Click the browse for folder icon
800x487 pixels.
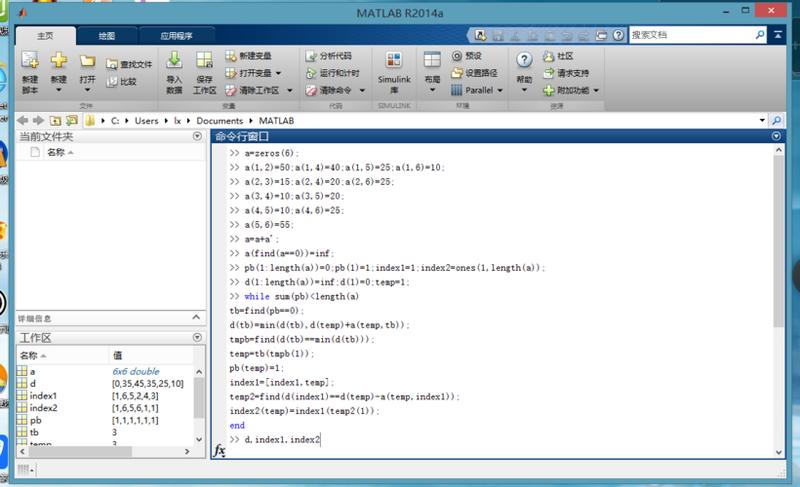tap(72, 120)
